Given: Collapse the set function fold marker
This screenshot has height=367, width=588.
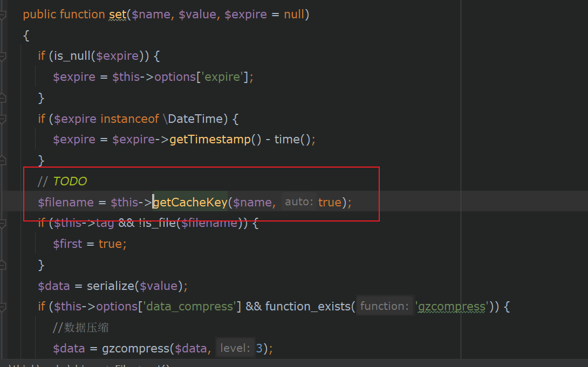Looking at the screenshot, I should [3, 15].
